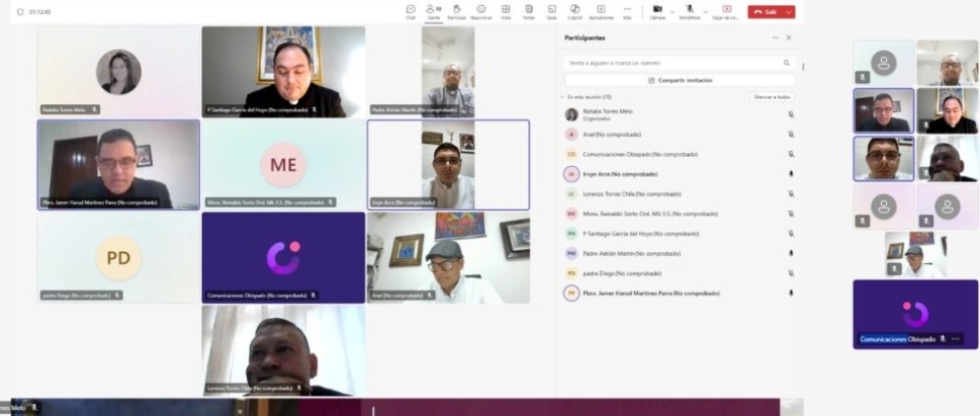
Task: Open Participantes panel more options ellipsis
Action: pos(775,37)
